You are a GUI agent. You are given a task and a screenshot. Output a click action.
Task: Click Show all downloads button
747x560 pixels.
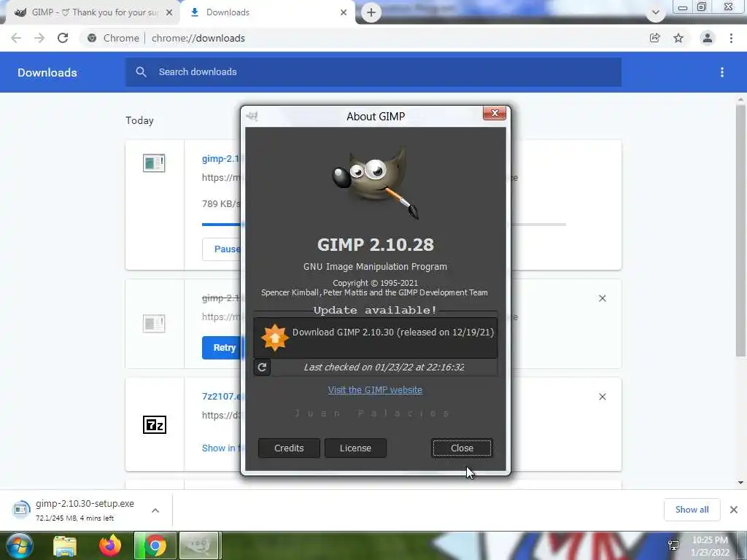[692, 510]
